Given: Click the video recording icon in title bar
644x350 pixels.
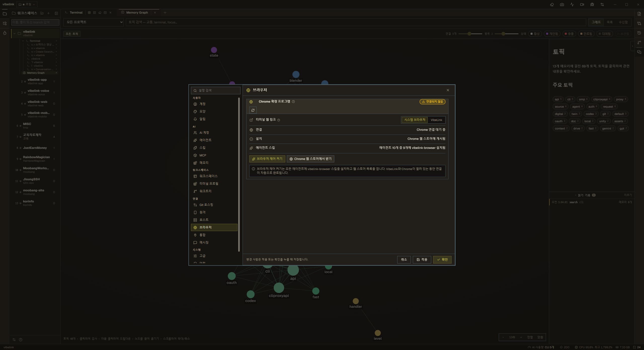Looking at the screenshot, I should tap(582, 5).
